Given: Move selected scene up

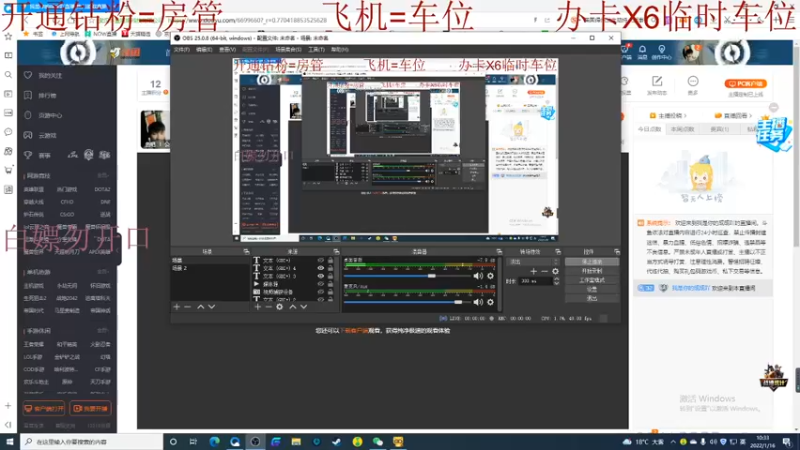Looking at the screenshot, I should pyautogui.click(x=201, y=307).
